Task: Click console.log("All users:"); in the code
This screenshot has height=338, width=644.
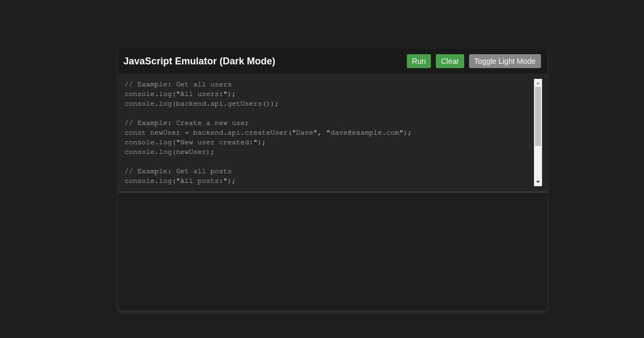Action: (x=180, y=94)
